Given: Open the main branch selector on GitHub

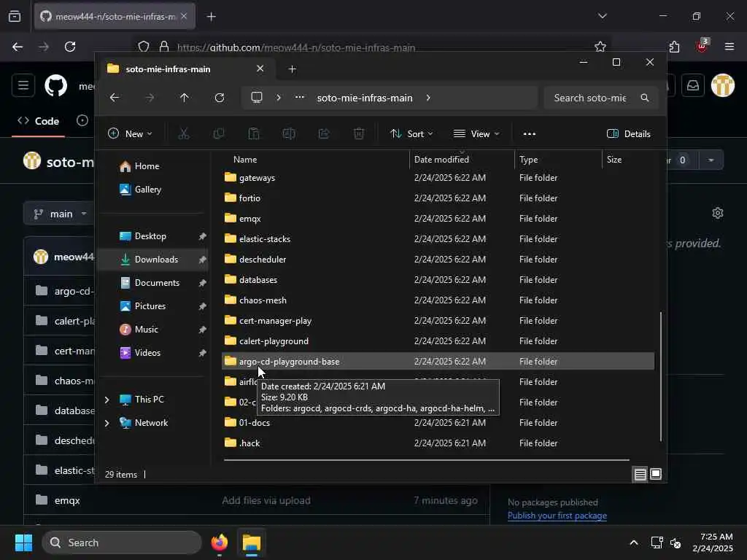Looking at the screenshot, I should [x=60, y=214].
